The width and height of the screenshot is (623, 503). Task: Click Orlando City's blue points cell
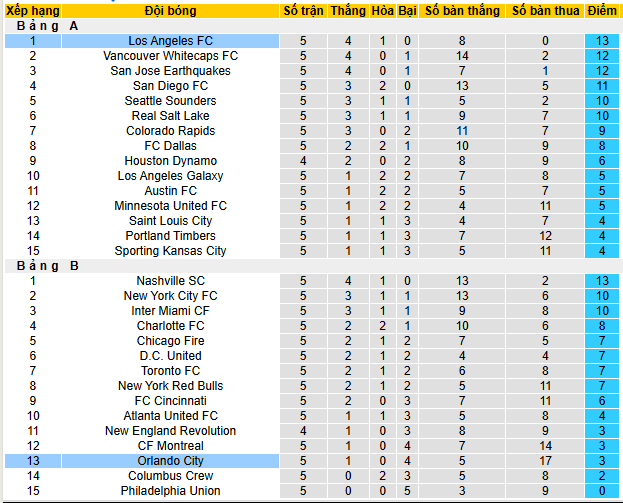pyautogui.click(x=602, y=461)
